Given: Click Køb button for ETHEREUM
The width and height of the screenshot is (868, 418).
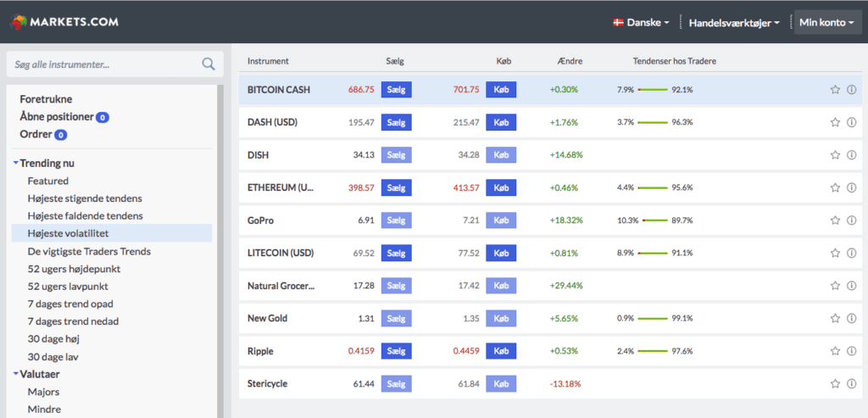Looking at the screenshot, I should [x=501, y=187].
